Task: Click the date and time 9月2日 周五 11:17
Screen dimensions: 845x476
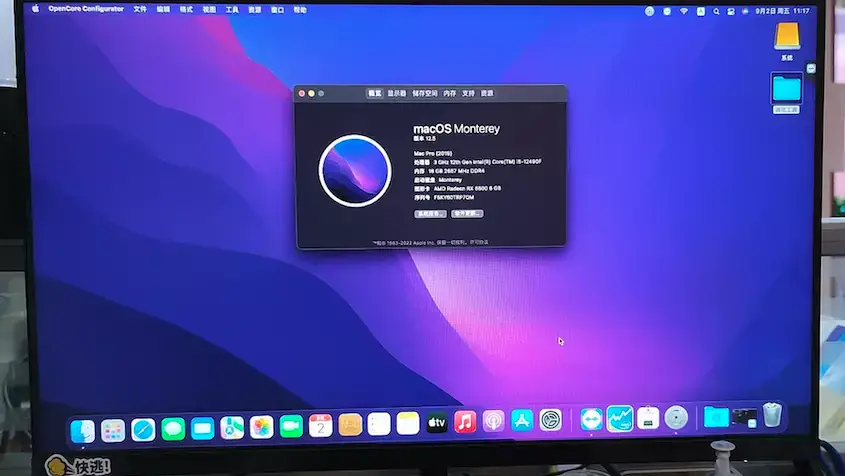Action: click(x=782, y=11)
